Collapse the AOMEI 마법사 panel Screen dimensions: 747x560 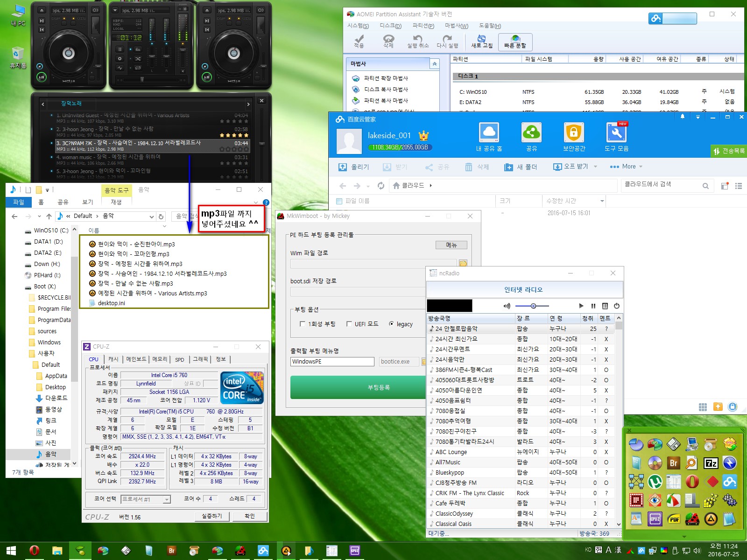point(435,63)
